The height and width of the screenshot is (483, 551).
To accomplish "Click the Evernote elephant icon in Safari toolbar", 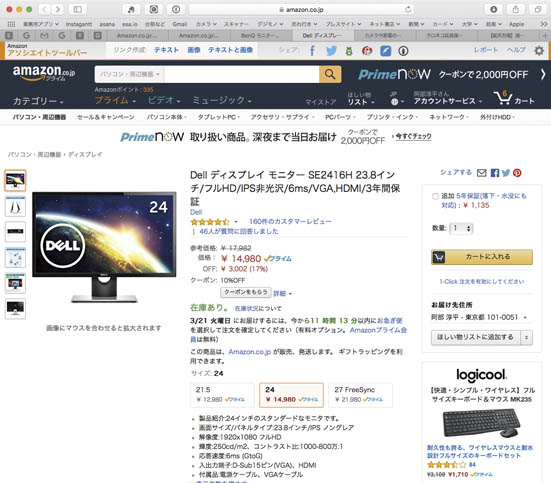I will [131, 9].
